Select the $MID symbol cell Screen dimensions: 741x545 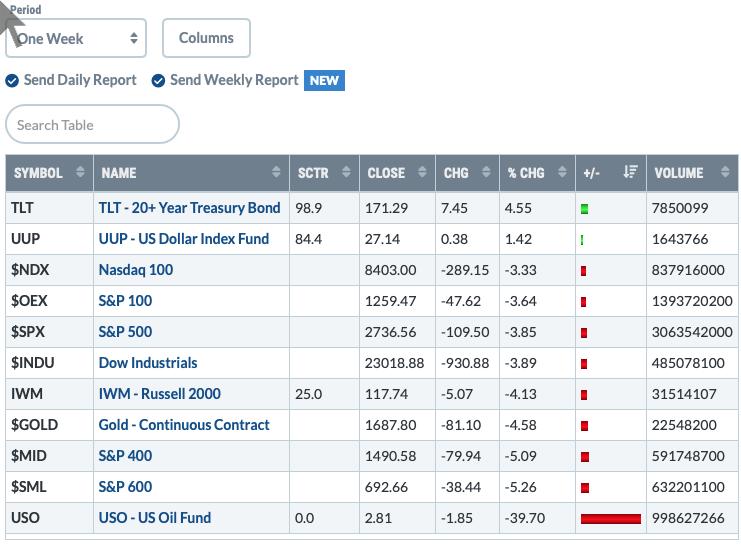pos(49,456)
